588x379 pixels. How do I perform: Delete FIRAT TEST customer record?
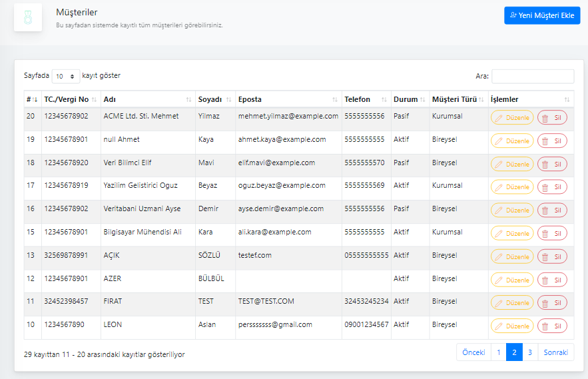pyautogui.click(x=552, y=303)
